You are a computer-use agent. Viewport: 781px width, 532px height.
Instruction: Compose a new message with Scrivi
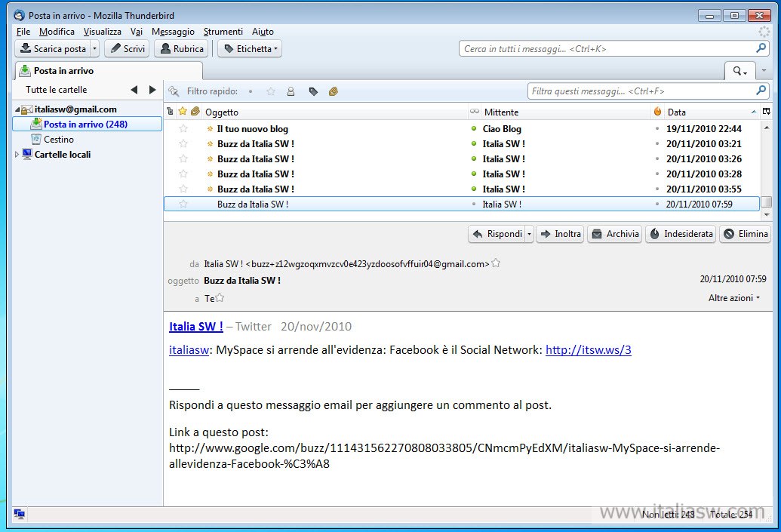(127, 49)
